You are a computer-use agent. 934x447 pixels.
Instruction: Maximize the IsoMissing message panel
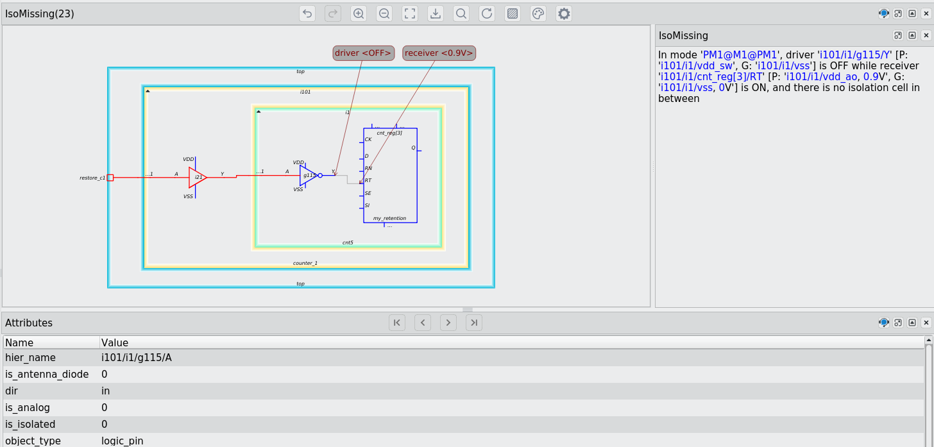[912, 36]
